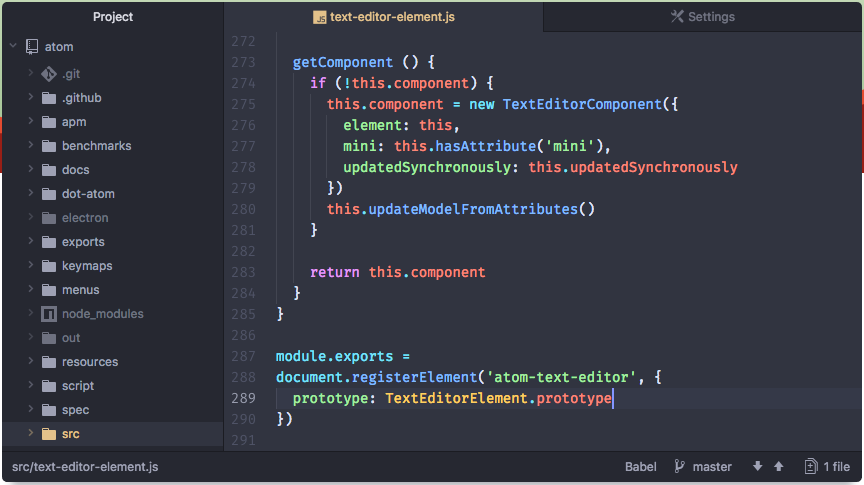Click the apm folder icon
The width and height of the screenshot is (864, 485).
pos(49,122)
